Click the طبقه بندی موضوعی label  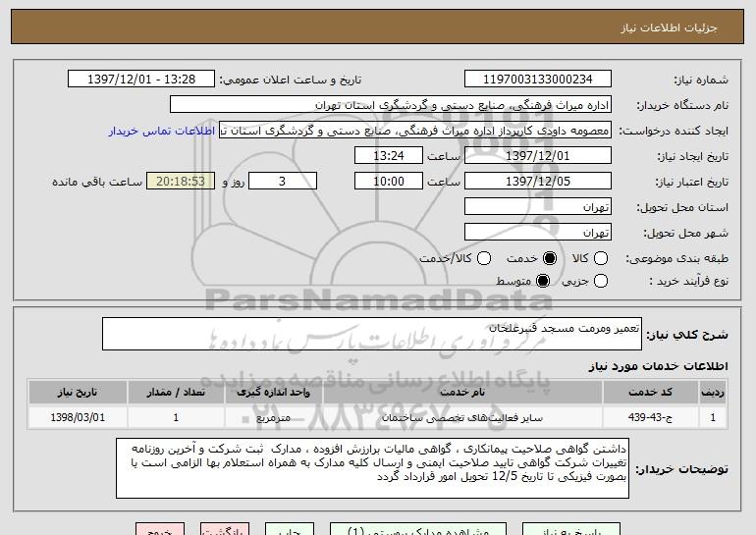click(676, 259)
